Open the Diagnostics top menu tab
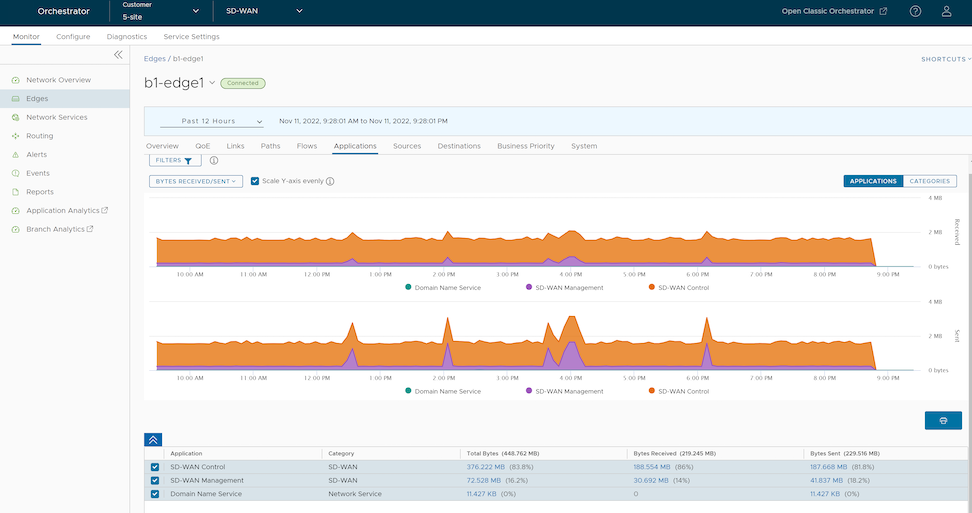The width and height of the screenshot is (972, 513). tap(127, 36)
